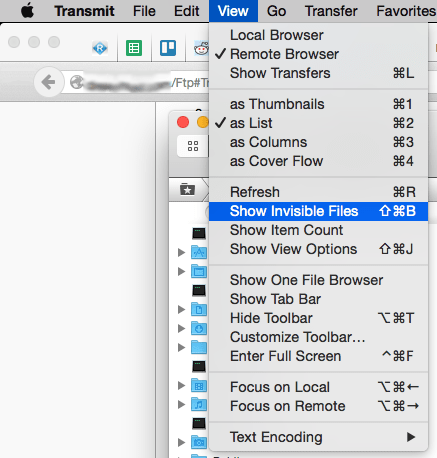Expand the downloads folder disclosure triangle

coord(181,329)
